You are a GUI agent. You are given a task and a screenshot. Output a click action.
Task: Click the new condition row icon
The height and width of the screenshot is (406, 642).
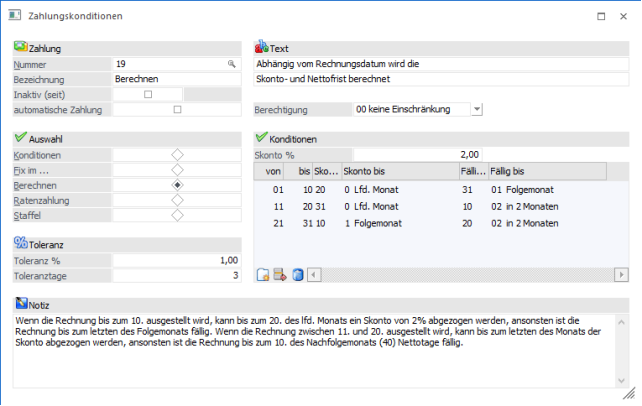pos(263,274)
